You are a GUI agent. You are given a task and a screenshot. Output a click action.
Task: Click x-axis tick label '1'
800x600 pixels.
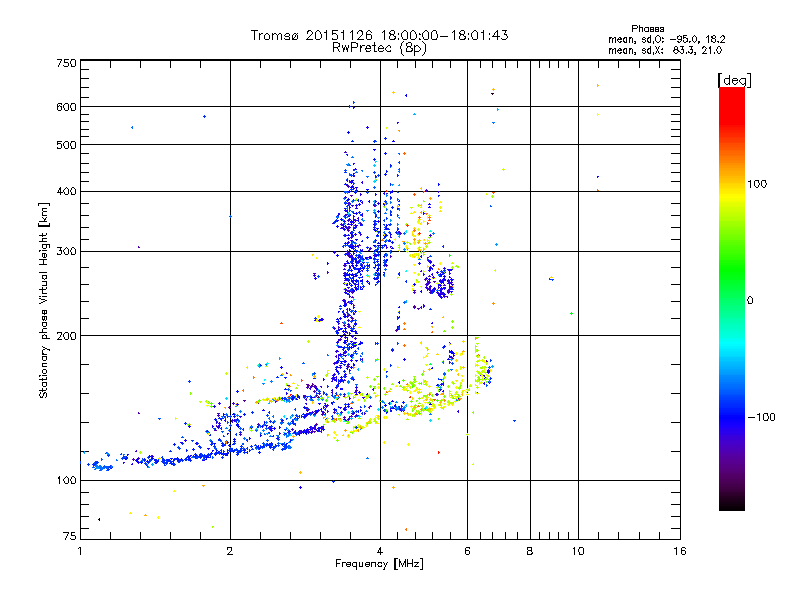80,551
